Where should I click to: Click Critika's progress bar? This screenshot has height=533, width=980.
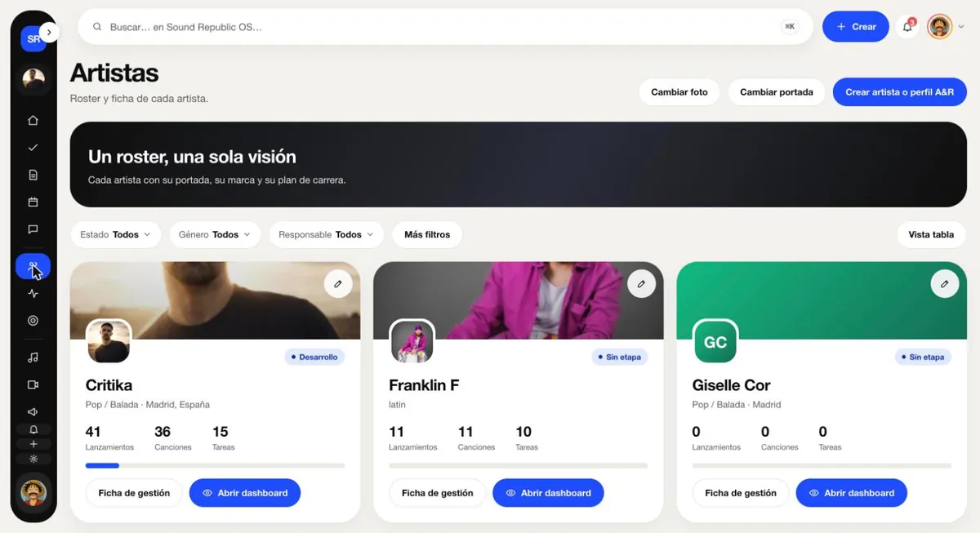click(x=215, y=466)
